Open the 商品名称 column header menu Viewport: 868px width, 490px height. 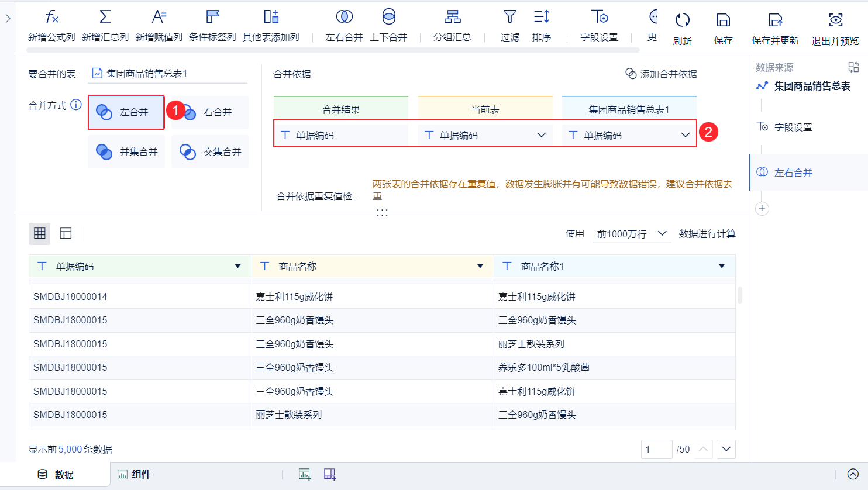(480, 266)
